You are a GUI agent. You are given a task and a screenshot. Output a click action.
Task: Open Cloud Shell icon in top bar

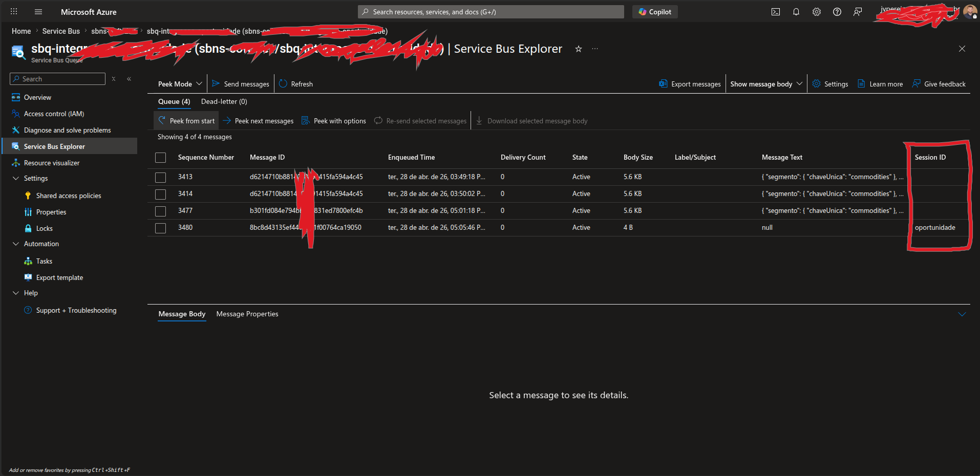coord(776,12)
